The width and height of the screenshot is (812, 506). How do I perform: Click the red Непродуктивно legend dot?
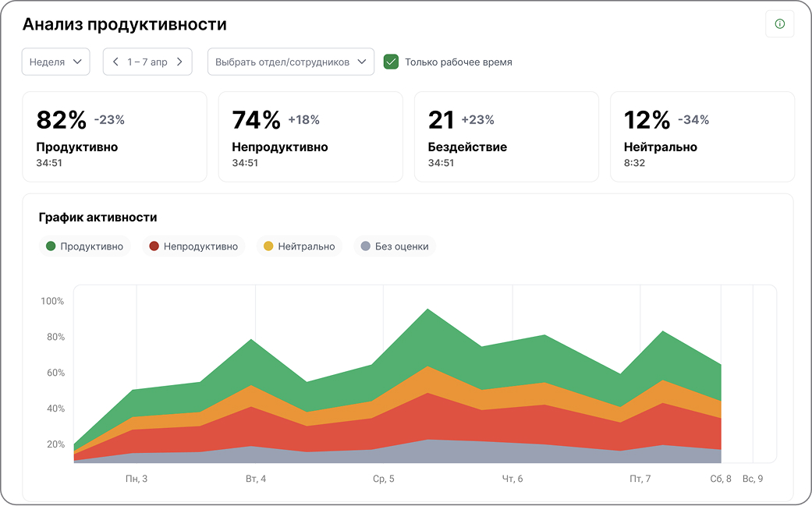click(x=154, y=246)
